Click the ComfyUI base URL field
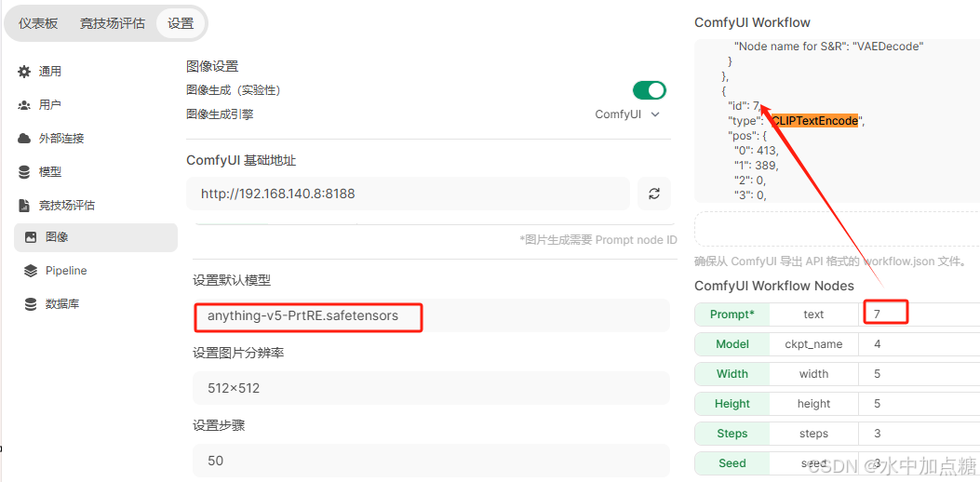980x482 pixels. pyautogui.click(x=409, y=194)
